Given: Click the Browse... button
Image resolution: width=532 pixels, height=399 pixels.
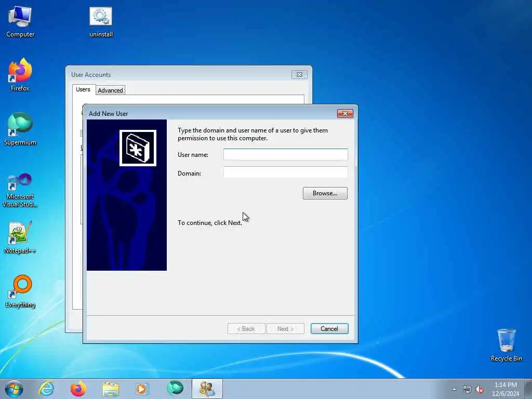Looking at the screenshot, I should [325, 193].
